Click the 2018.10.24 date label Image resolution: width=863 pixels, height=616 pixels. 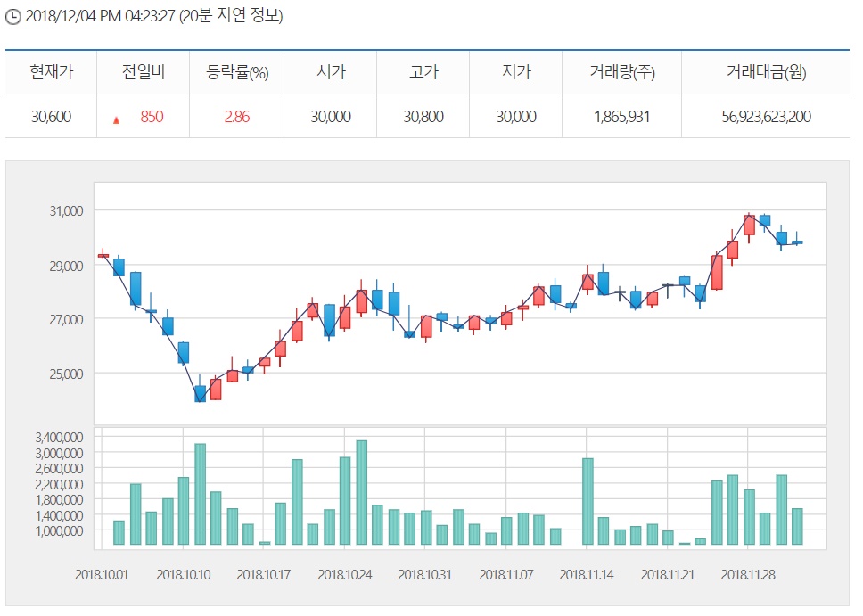point(344,575)
